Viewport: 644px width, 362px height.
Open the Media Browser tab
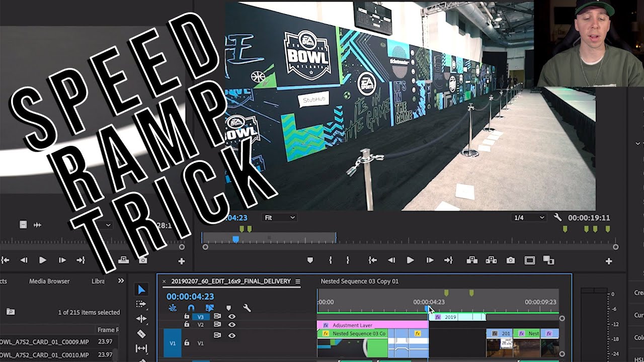click(49, 281)
